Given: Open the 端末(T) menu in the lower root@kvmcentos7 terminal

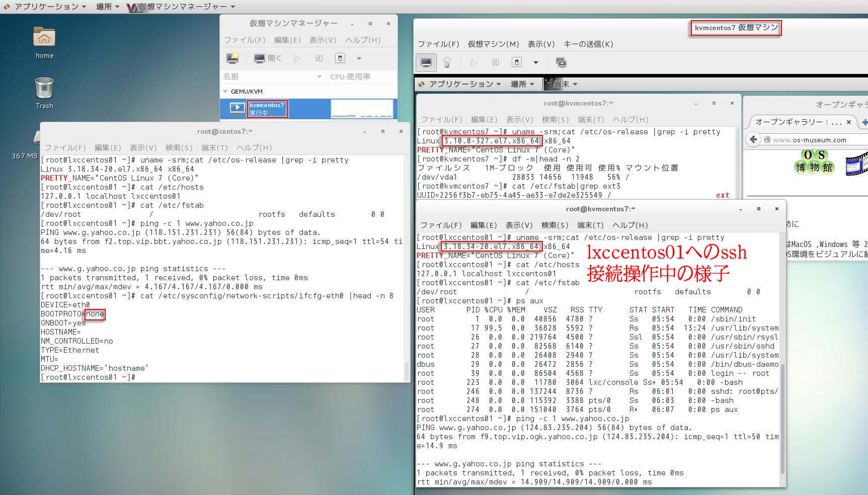Looking at the screenshot, I should 590,225.
